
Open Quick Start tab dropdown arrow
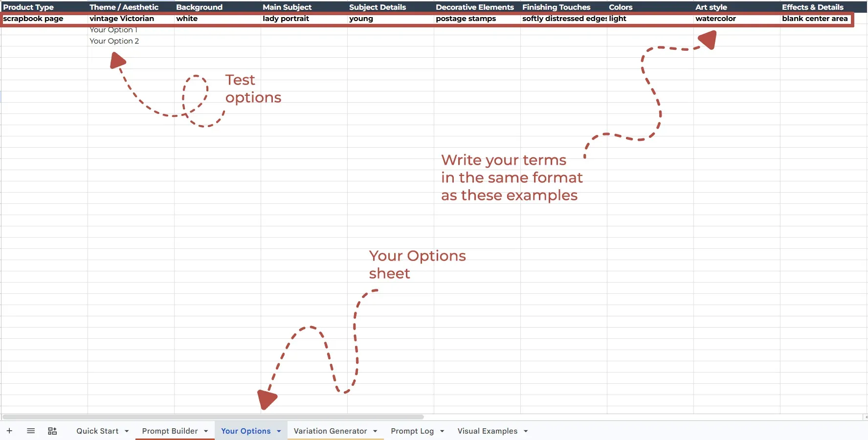tap(127, 431)
